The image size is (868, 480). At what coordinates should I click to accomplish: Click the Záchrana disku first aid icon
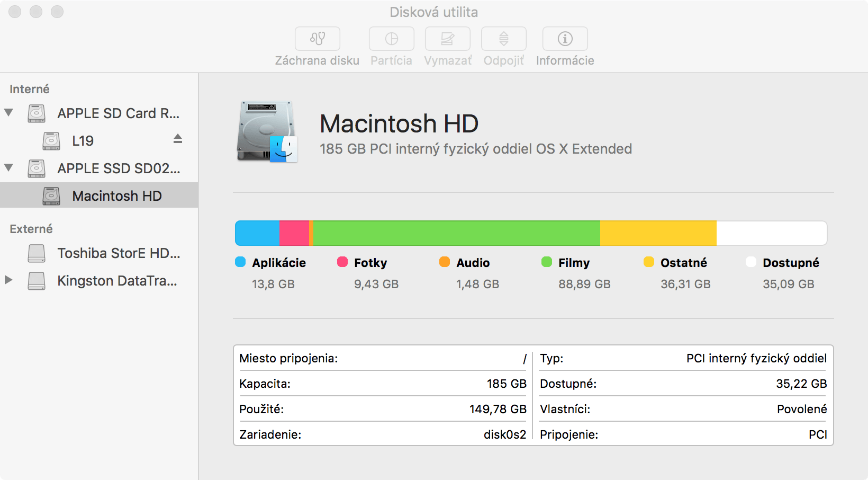[317, 39]
